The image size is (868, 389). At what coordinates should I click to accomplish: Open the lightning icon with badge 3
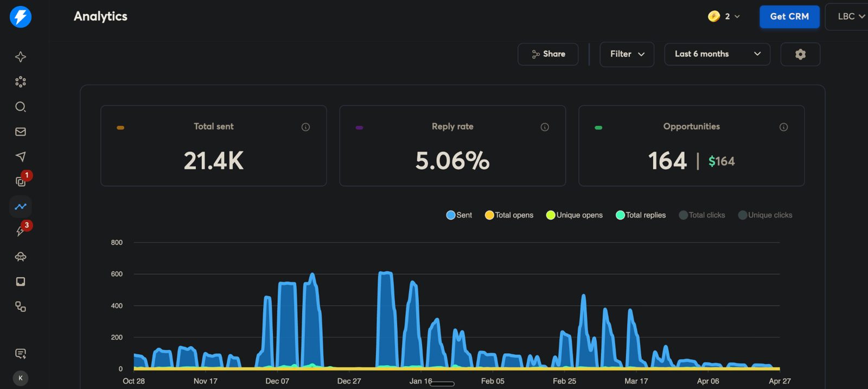point(20,232)
